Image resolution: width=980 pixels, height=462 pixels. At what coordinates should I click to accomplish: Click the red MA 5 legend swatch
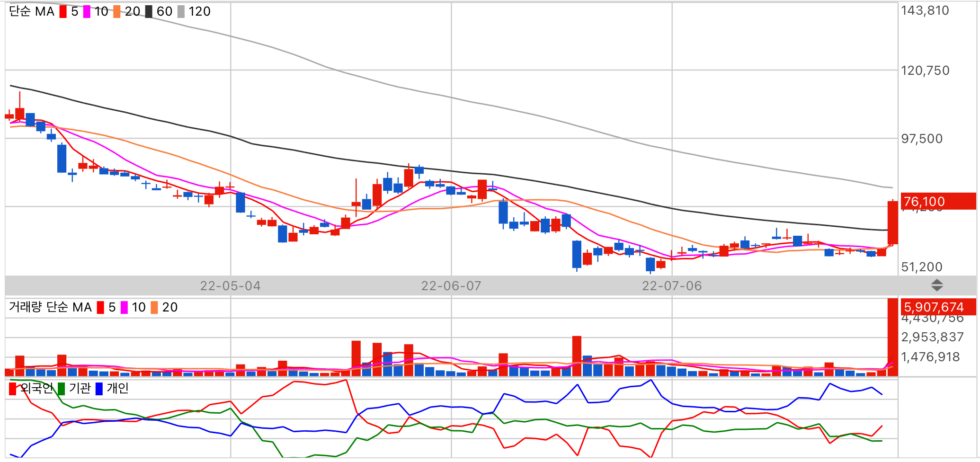(x=63, y=12)
